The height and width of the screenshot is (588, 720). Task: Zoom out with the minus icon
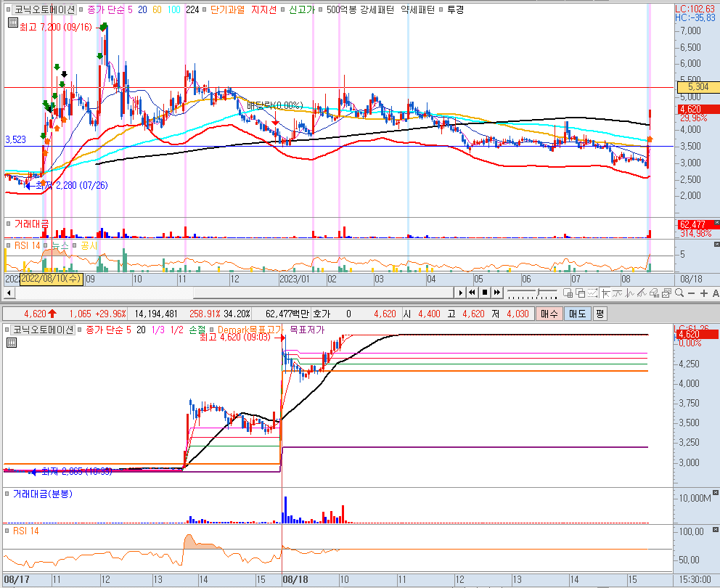(692, 293)
